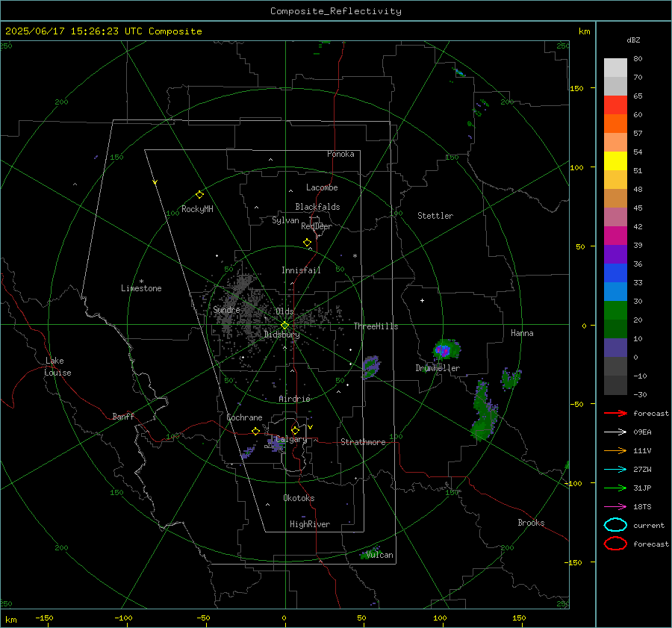Click the cyan current ellipse legend icon
The image size is (672, 628).
pyautogui.click(x=615, y=525)
